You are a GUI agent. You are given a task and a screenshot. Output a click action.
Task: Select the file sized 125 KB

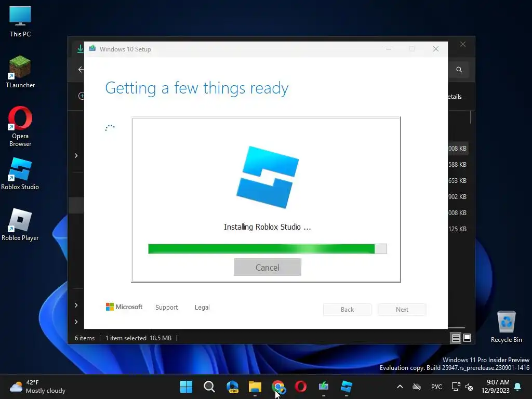click(457, 229)
